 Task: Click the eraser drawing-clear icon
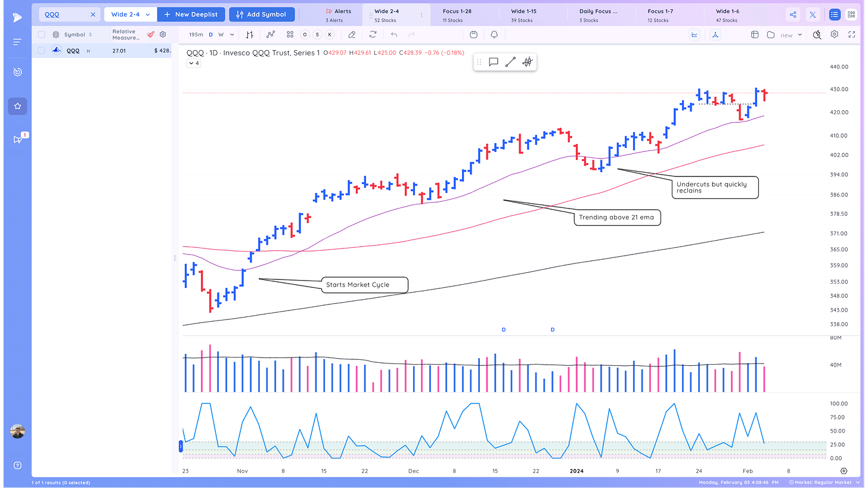click(352, 35)
